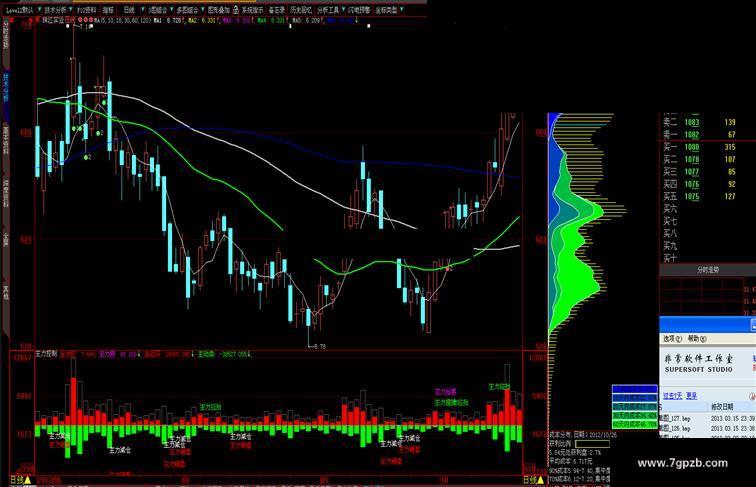The width and height of the screenshot is (756, 487).
Task: Click the 过去1天 link
Action: (x=672, y=395)
